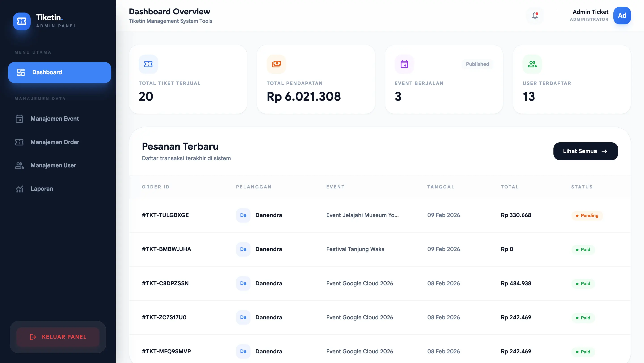
Task: Click the Published badge on the Event Berjalan card
Action: (x=477, y=64)
